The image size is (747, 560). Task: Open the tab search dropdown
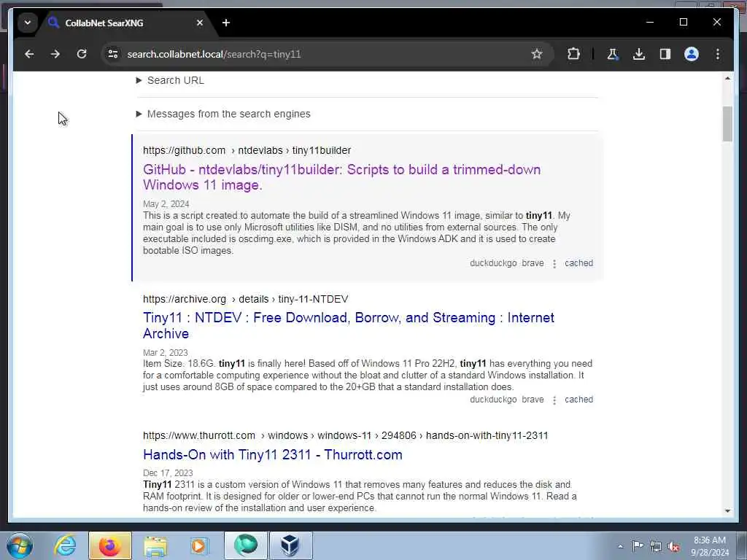point(28,23)
